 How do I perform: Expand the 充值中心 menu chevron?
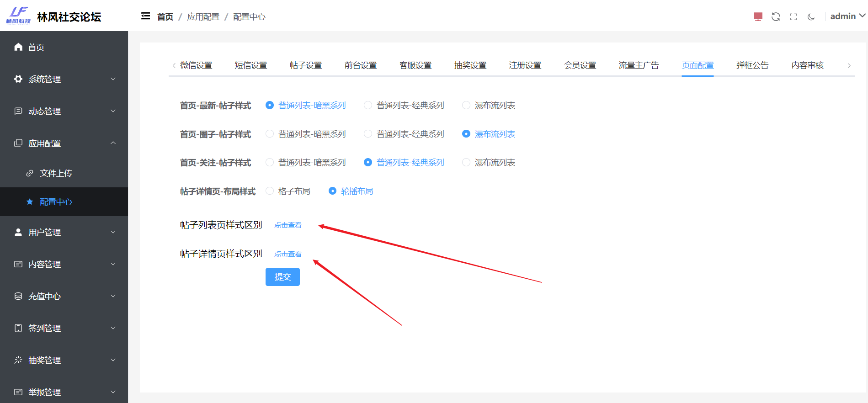113,296
